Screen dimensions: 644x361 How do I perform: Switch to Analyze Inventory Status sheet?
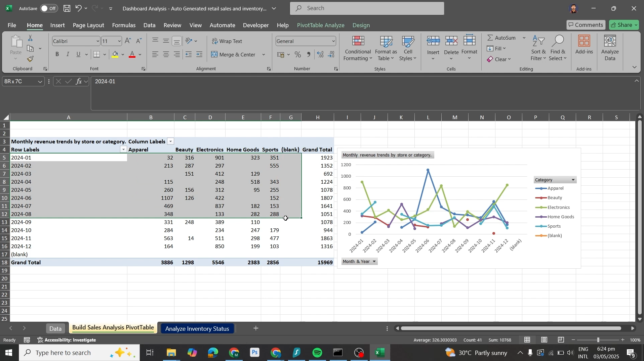[197, 329]
